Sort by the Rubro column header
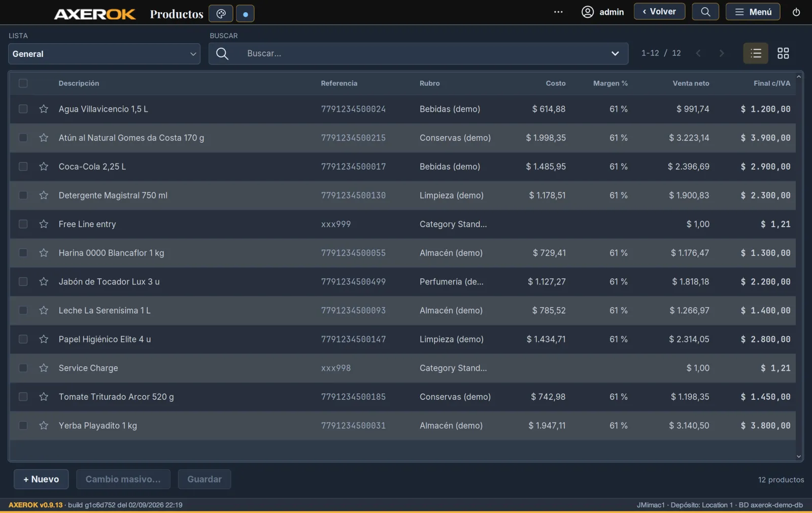This screenshot has width=812, height=513. point(430,83)
